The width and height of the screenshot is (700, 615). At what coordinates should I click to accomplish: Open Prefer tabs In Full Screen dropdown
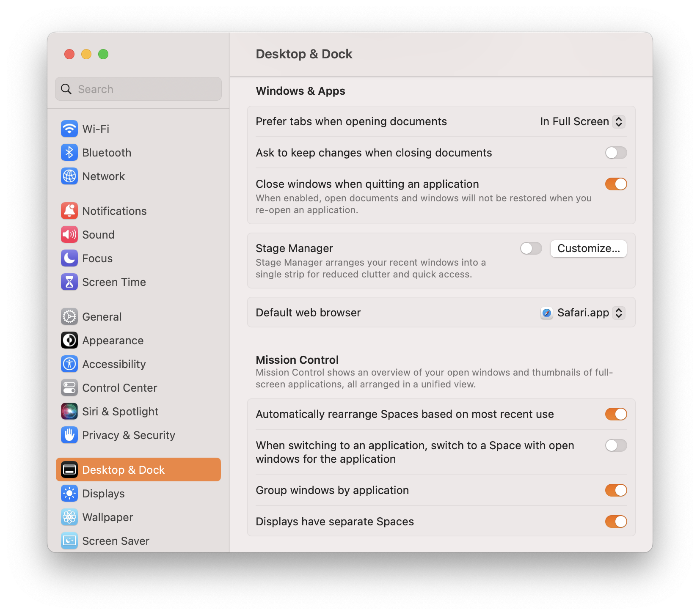click(x=582, y=122)
